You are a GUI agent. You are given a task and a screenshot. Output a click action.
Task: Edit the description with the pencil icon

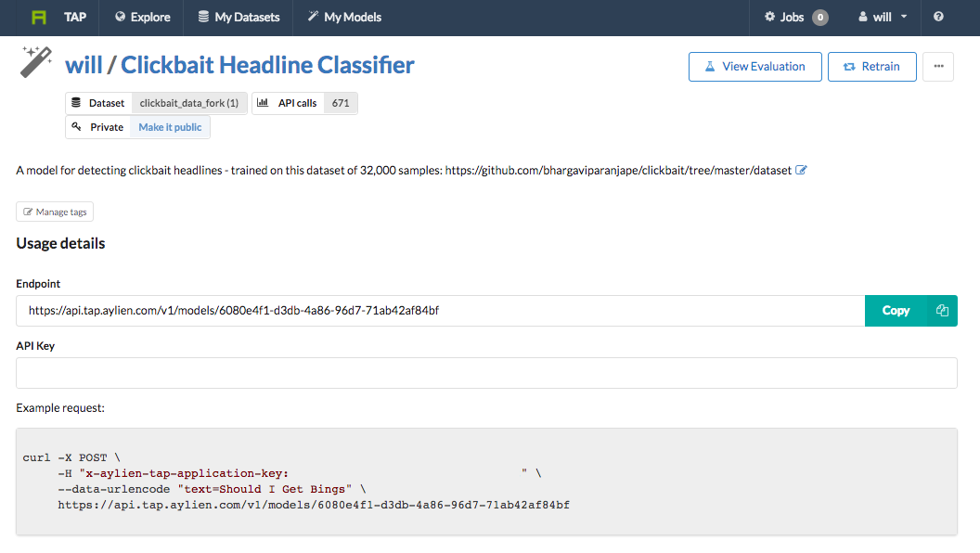pos(801,170)
